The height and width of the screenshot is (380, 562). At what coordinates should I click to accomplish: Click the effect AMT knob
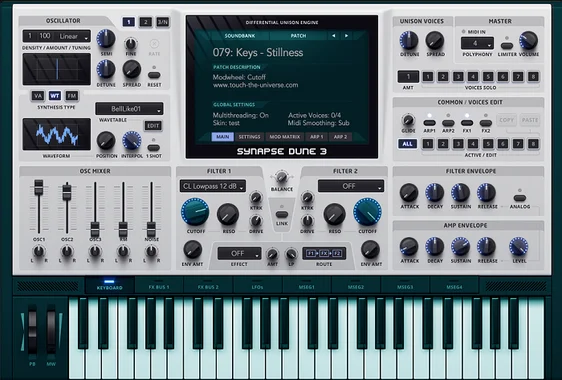click(x=272, y=254)
